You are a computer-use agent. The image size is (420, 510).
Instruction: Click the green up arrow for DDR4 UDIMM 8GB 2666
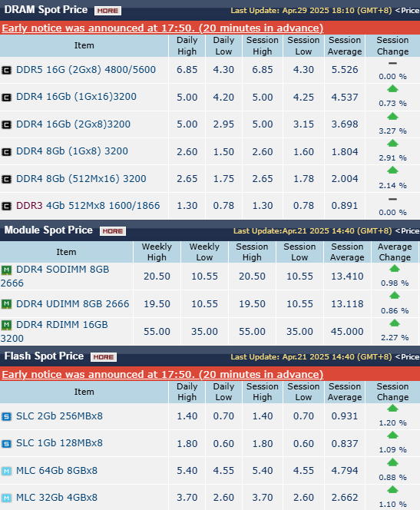pyautogui.click(x=395, y=296)
